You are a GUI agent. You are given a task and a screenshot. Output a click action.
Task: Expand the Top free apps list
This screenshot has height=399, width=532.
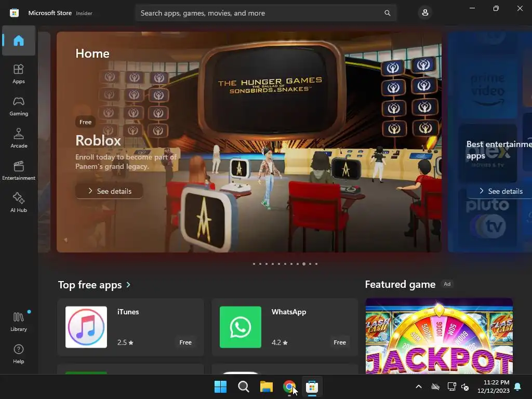(128, 285)
